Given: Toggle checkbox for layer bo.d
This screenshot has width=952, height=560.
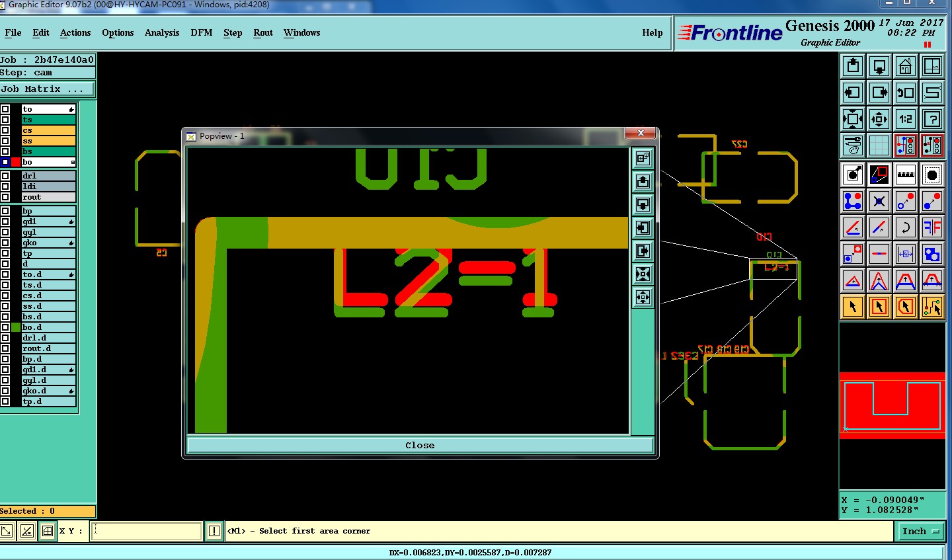Looking at the screenshot, I should pyautogui.click(x=5, y=327).
